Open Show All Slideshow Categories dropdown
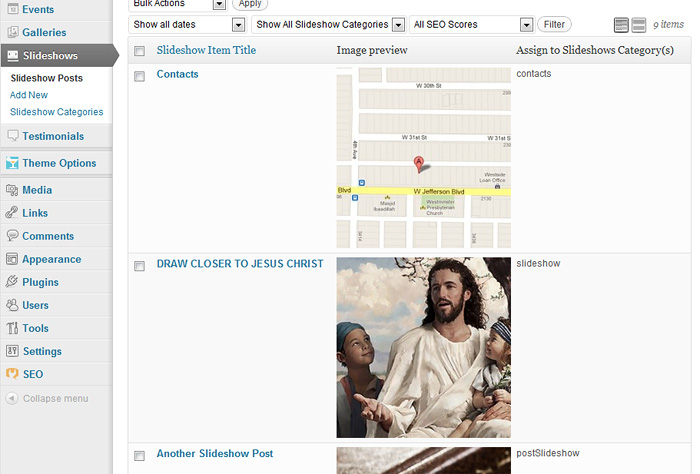 [329, 25]
